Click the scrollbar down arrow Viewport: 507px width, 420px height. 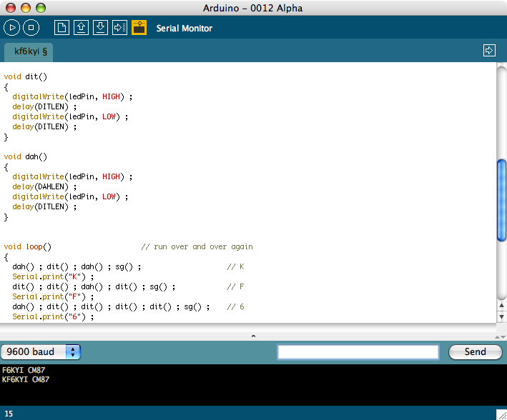click(x=501, y=316)
